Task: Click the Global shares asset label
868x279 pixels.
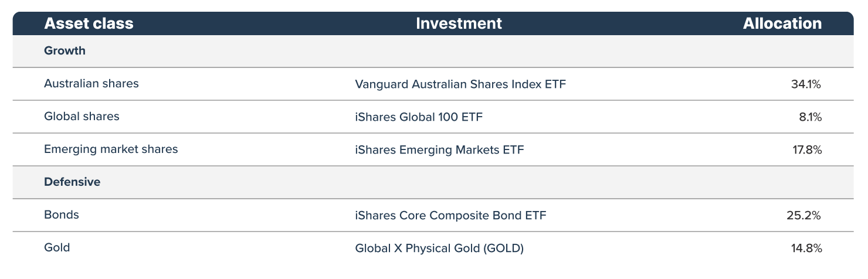Action: point(82,117)
